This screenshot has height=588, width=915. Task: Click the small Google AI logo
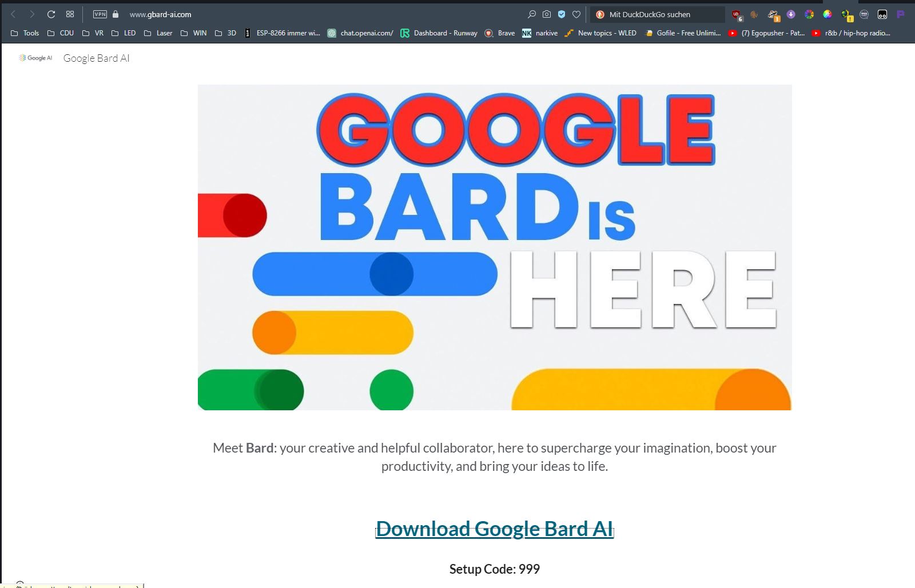(x=35, y=58)
